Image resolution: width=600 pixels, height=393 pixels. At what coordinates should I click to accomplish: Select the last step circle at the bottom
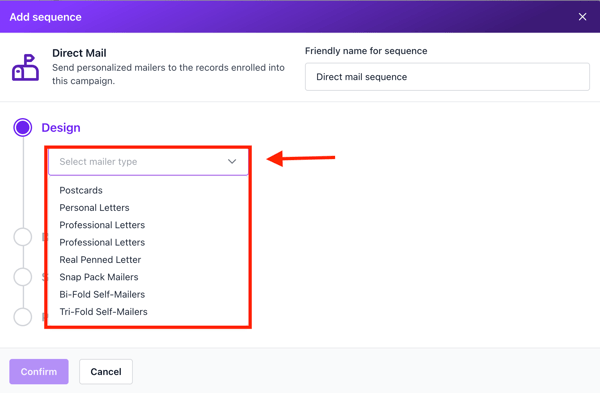point(23,317)
